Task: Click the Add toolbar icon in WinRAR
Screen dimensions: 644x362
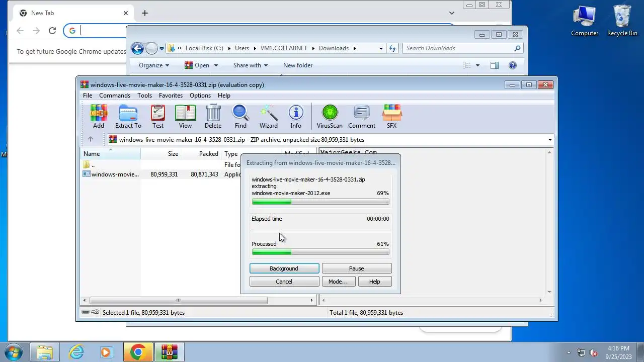Action: [x=99, y=117]
